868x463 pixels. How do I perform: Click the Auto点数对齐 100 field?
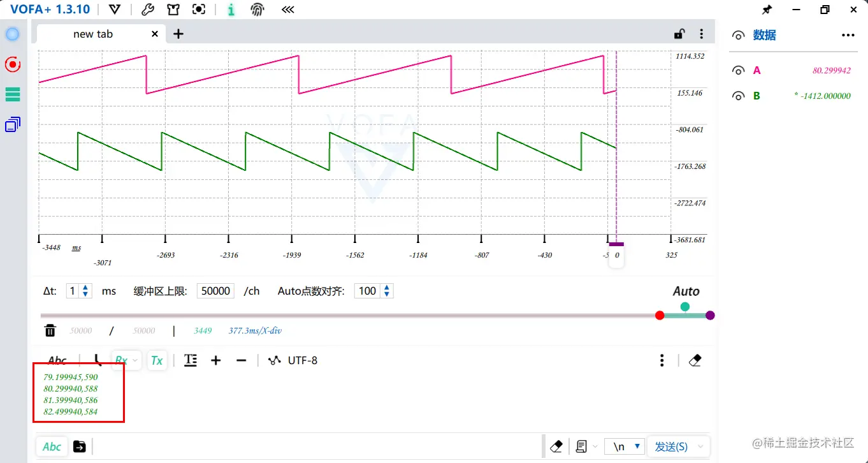[368, 291]
